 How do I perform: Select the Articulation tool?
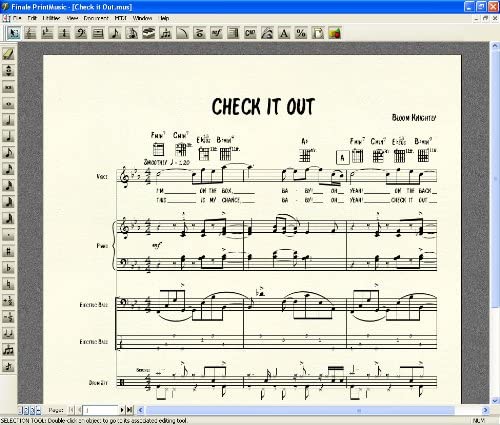[x=199, y=33]
